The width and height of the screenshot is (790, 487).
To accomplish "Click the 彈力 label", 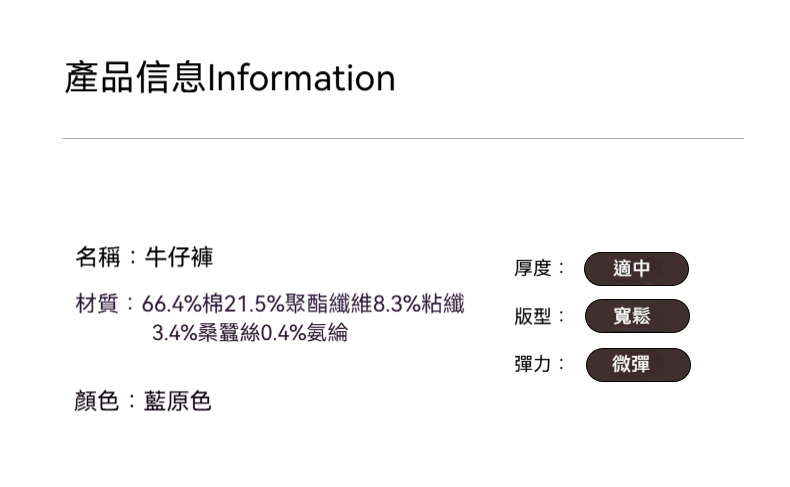I will (534, 364).
